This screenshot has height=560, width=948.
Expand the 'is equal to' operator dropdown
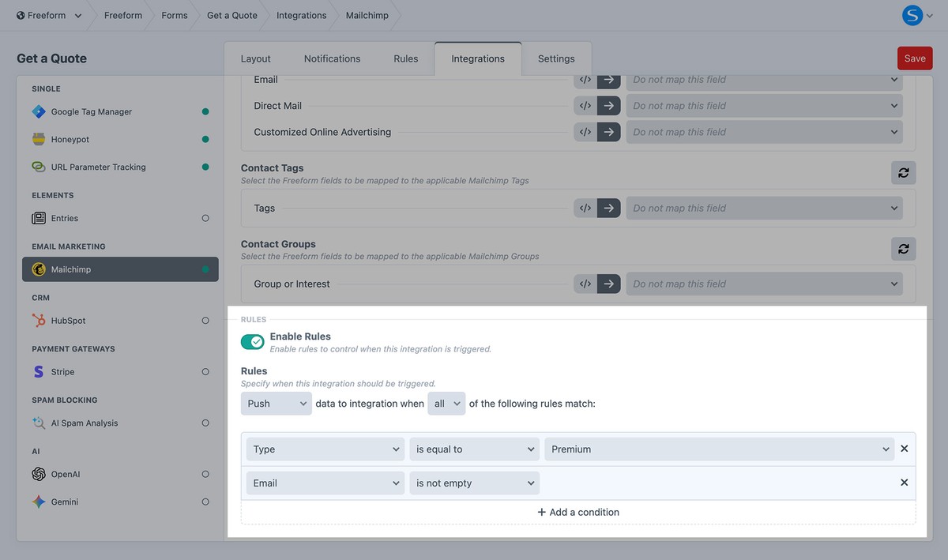tap(475, 449)
